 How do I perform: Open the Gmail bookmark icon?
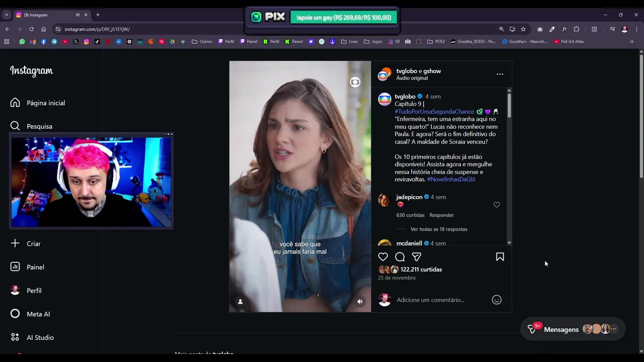click(33, 42)
